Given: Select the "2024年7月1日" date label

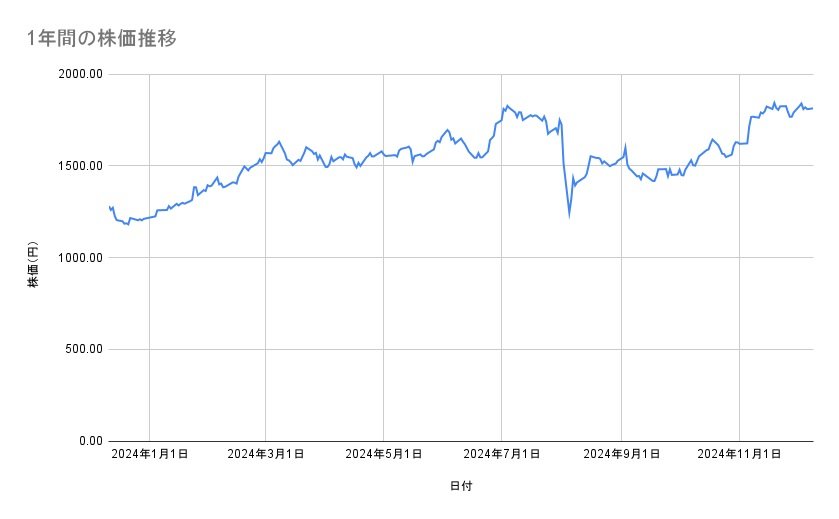Looking at the screenshot, I should [502, 455].
